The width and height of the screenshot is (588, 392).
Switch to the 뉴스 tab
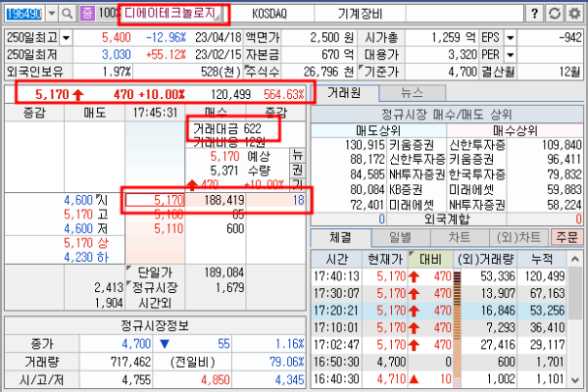[412, 93]
